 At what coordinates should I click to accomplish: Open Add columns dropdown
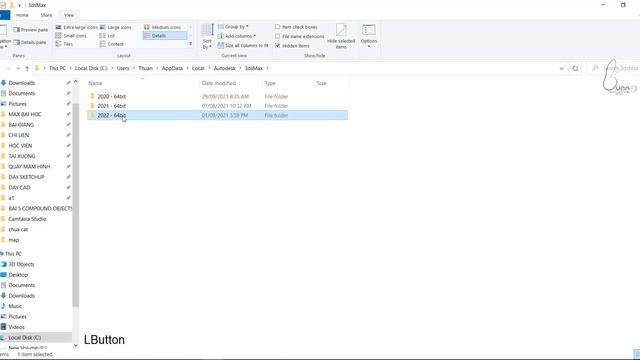[237, 36]
